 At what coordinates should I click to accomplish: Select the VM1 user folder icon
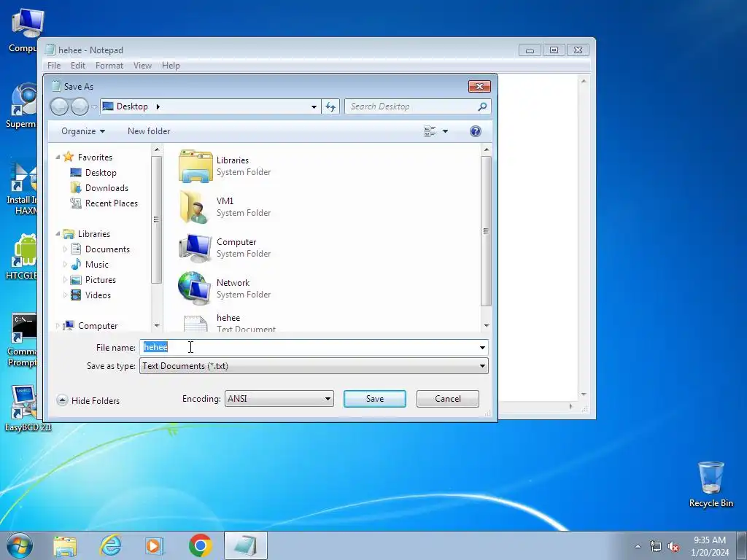[194, 206]
